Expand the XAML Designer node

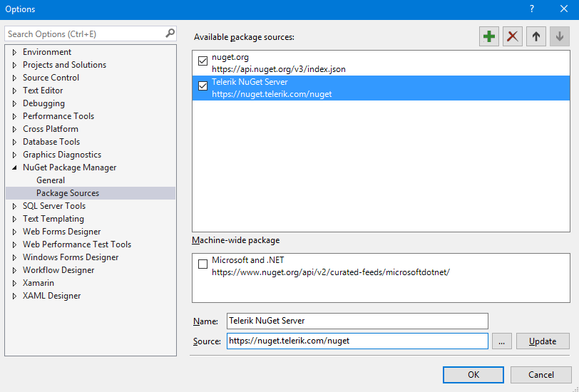14,296
